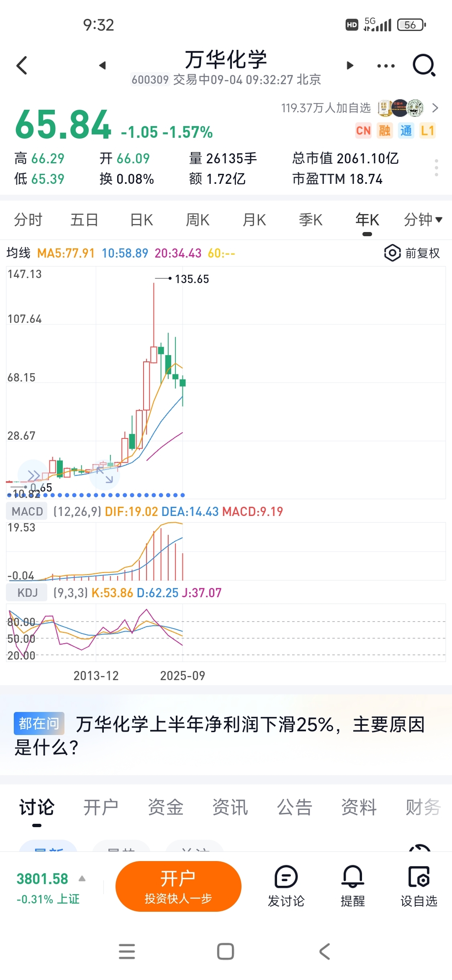Viewport: 452px width, 980px height.
Task: Tap the 通 connect badge
Action: point(406,131)
